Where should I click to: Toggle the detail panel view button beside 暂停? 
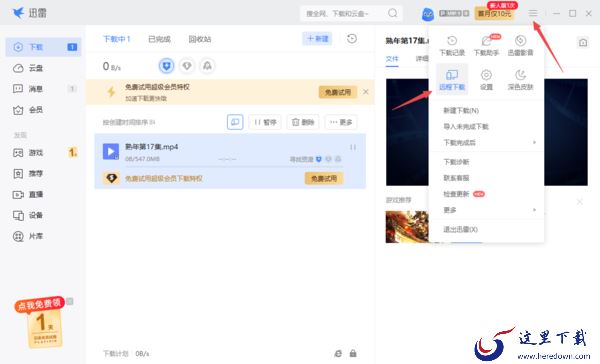(235, 122)
